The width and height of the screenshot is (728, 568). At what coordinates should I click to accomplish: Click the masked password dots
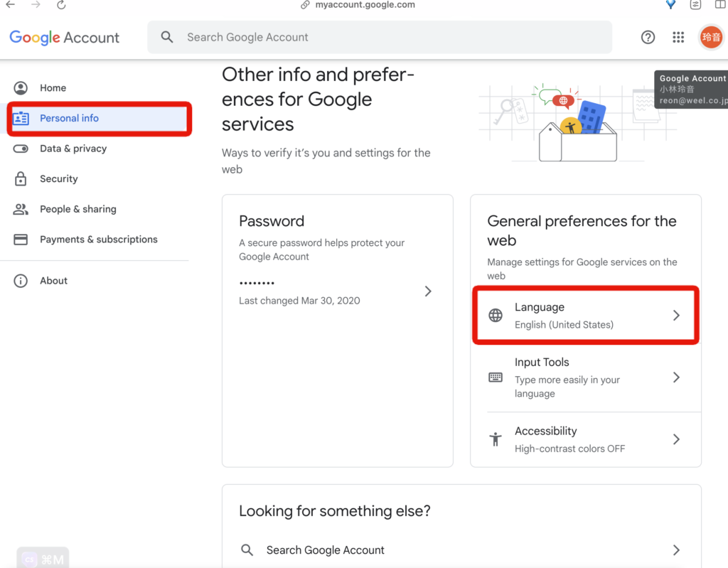tap(257, 282)
